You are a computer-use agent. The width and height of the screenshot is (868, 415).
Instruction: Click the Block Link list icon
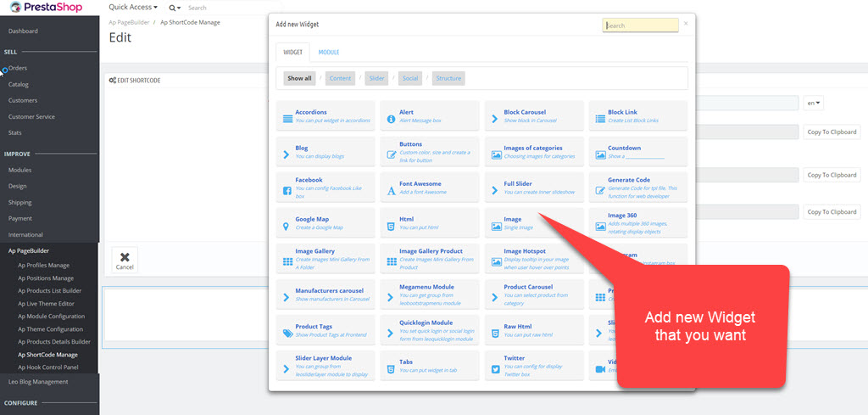(x=600, y=119)
